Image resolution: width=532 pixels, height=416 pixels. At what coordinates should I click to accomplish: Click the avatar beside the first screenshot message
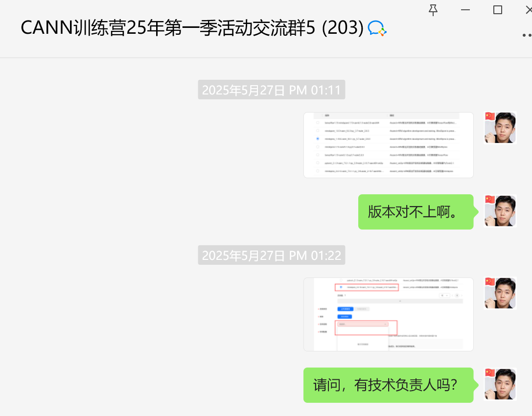point(500,127)
